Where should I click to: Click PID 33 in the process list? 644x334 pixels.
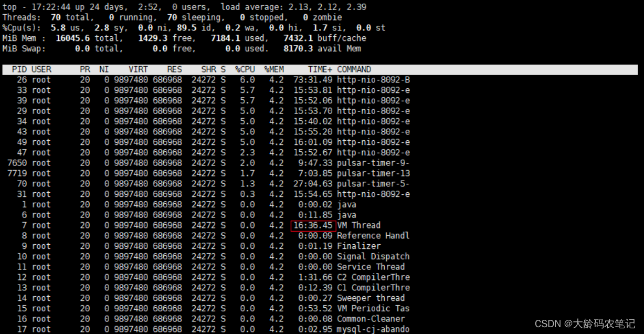[x=22, y=90]
